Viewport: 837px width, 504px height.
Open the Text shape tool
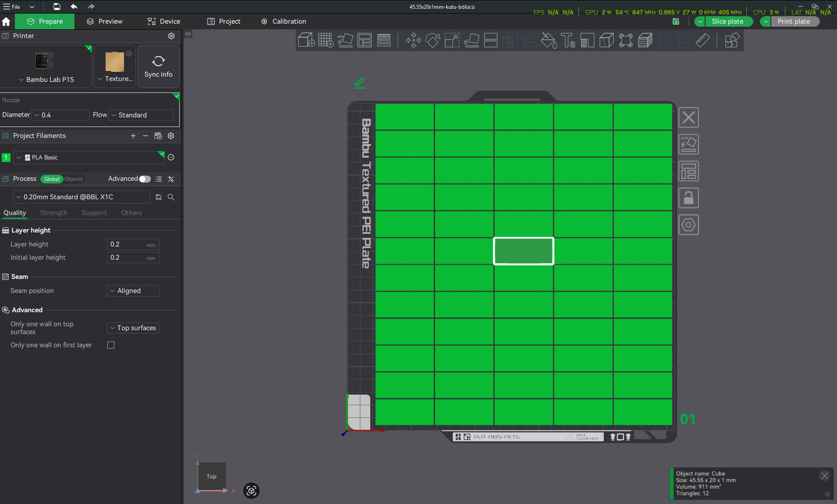pos(568,40)
